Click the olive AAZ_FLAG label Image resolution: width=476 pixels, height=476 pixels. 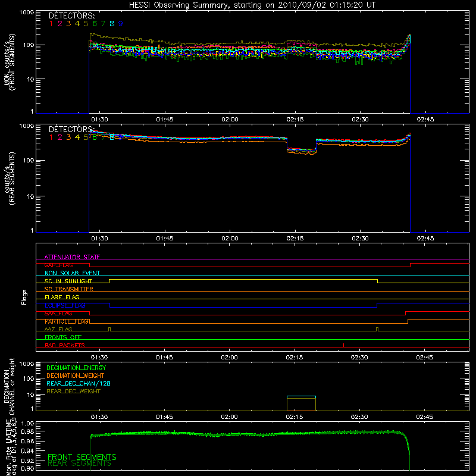(58, 329)
